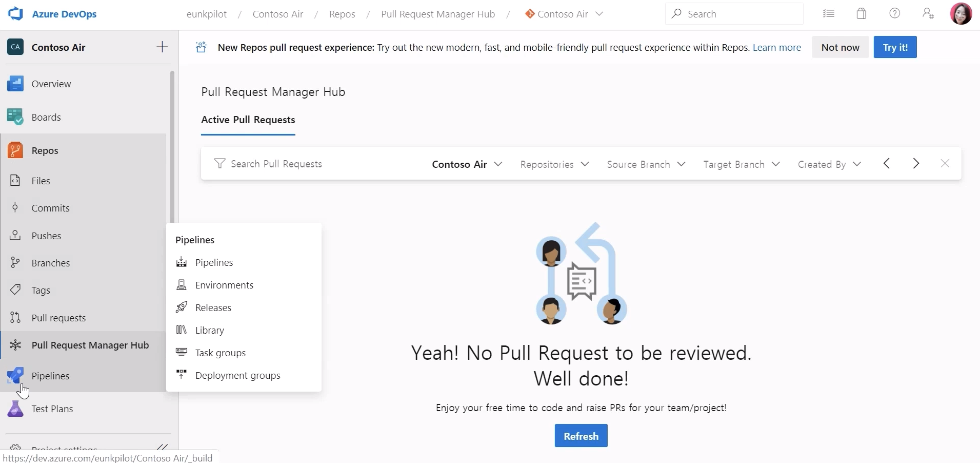Viewport: 980px width, 463px height.
Task: Open Tags via its sidebar icon
Action: pos(15,290)
